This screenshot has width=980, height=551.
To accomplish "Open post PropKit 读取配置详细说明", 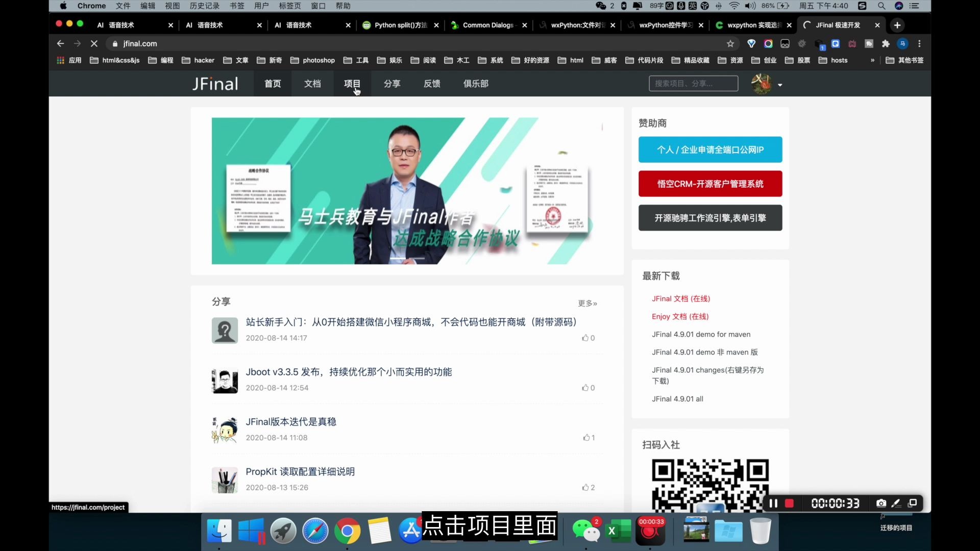I will (x=300, y=471).
